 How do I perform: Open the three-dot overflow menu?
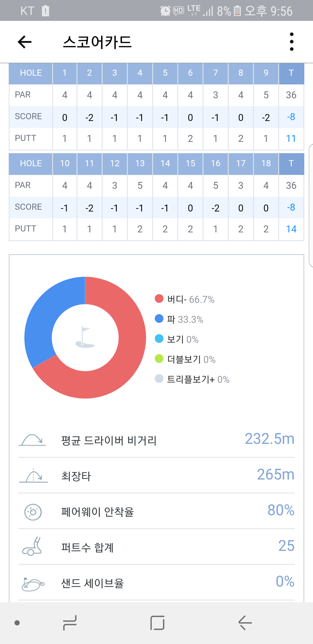click(292, 42)
